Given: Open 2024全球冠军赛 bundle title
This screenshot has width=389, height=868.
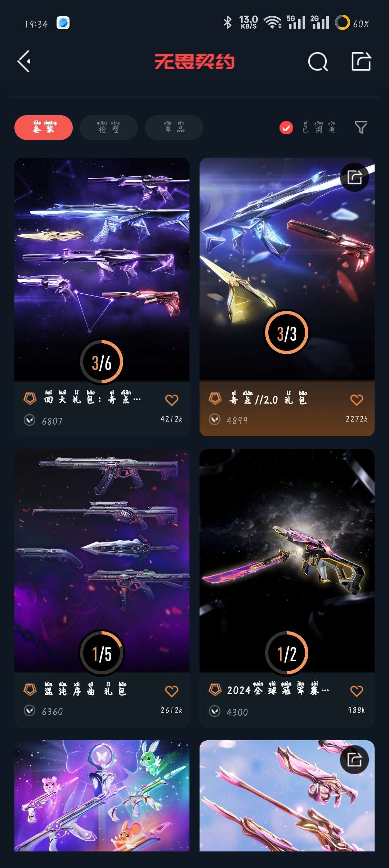Looking at the screenshot, I should pyautogui.click(x=278, y=689).
